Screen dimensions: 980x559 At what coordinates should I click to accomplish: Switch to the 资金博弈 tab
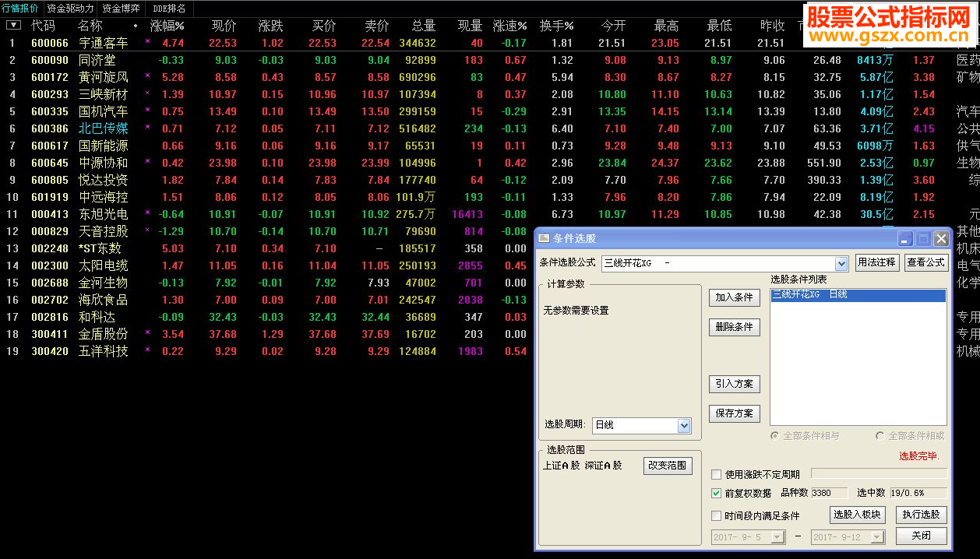(121, 9)
